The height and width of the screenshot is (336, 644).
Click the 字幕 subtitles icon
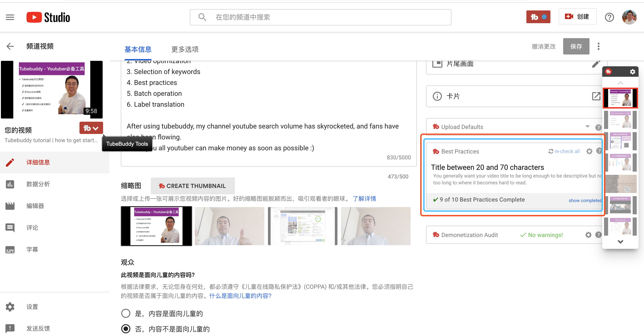click(x=10, y=250)
